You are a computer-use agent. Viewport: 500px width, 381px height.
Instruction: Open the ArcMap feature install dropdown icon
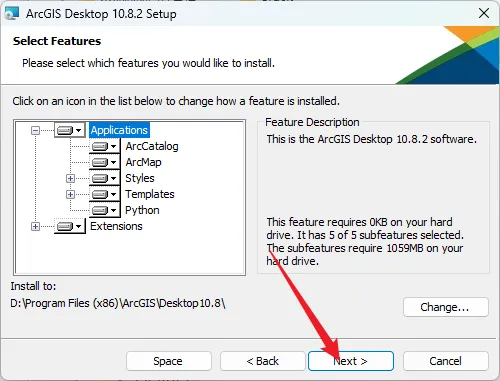click(104, 162)
